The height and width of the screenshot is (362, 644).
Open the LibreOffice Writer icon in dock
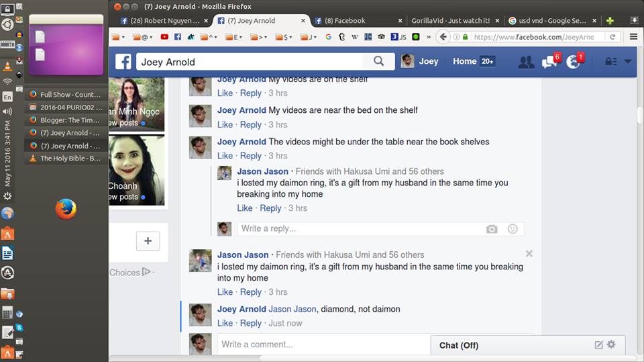click(7, 253)
